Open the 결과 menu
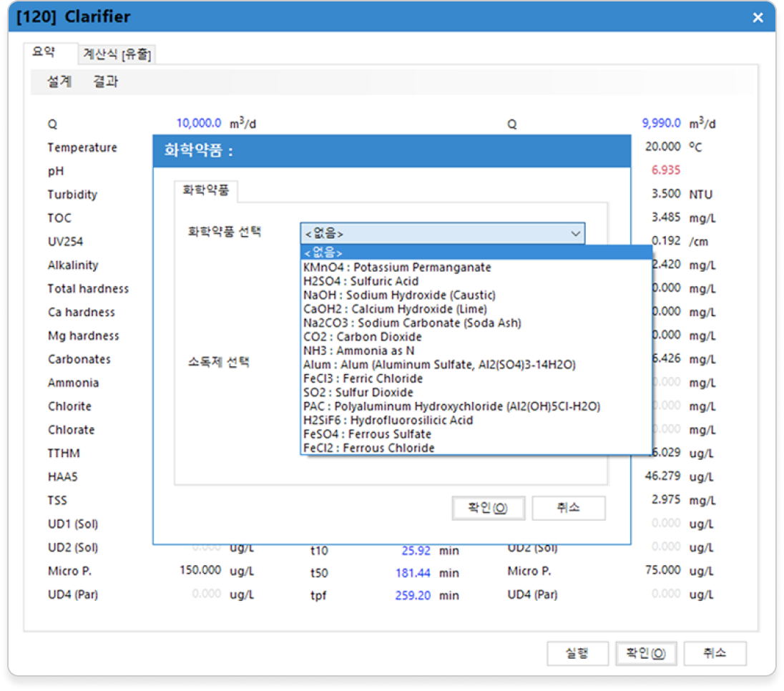 coord(105,82)
